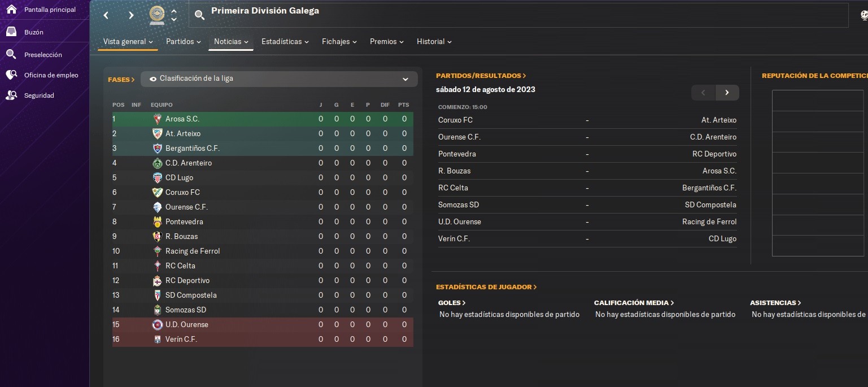Open the CALIFICACIÓN MEDIA stats link
The height and width of the screenshot is (387, 868).
(634, 303)
